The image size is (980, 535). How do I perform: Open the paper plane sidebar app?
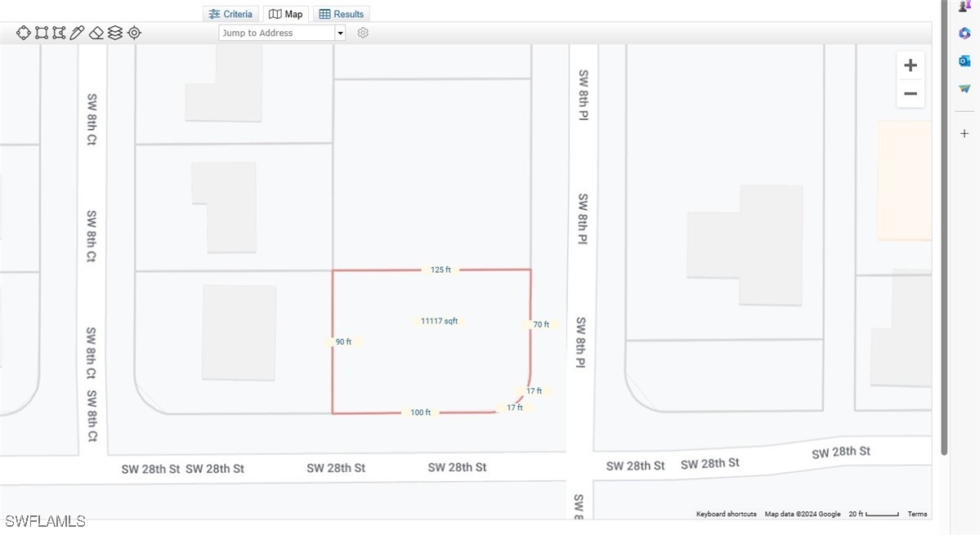[964, 89]
